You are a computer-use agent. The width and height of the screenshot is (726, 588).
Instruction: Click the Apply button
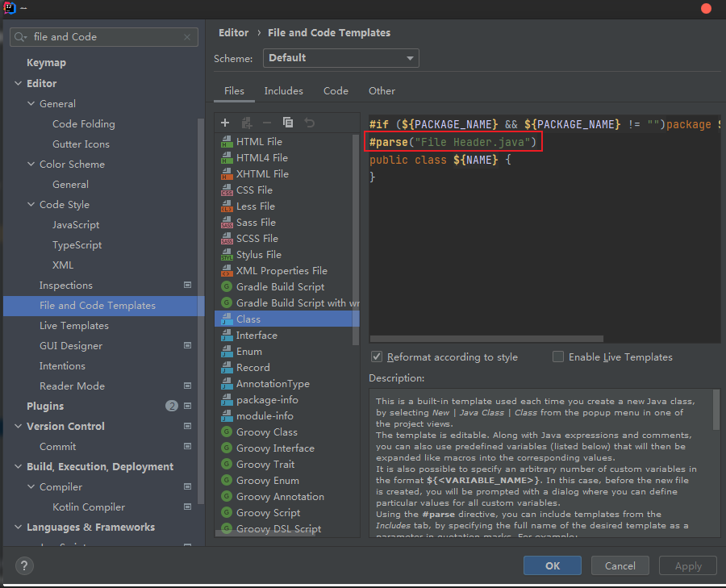688,565
